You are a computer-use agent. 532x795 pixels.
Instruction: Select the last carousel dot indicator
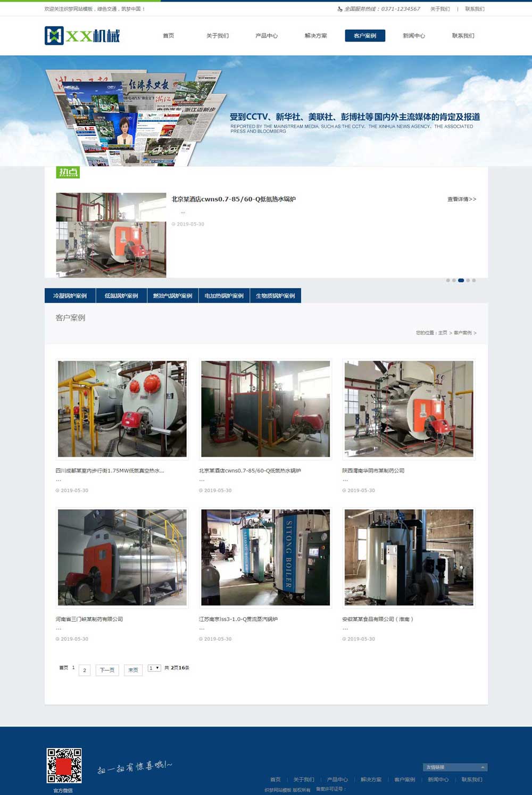point(474,280)
